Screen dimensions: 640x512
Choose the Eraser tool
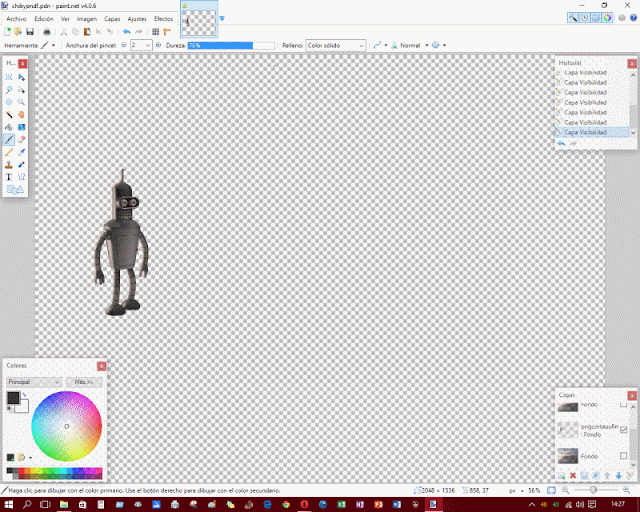(21, 139)
